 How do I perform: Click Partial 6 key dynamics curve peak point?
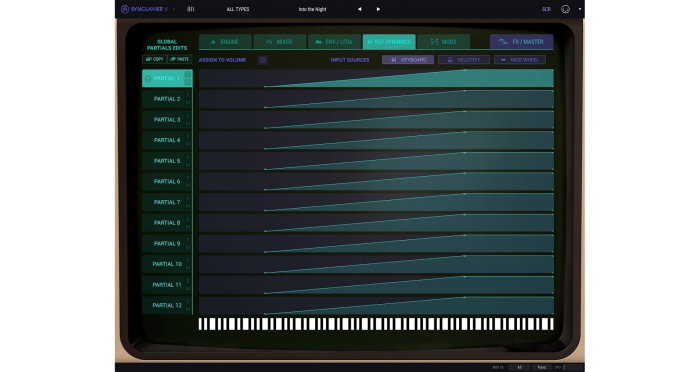(x=465, y=173)
